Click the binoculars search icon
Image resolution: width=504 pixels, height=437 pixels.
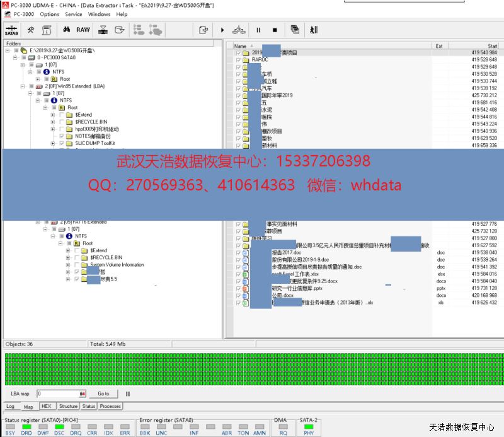coord(66,30)
